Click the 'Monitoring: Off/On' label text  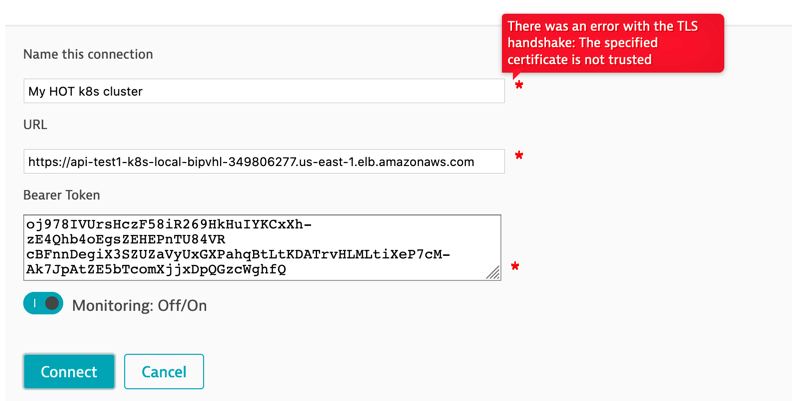click(x=139, y=306)
